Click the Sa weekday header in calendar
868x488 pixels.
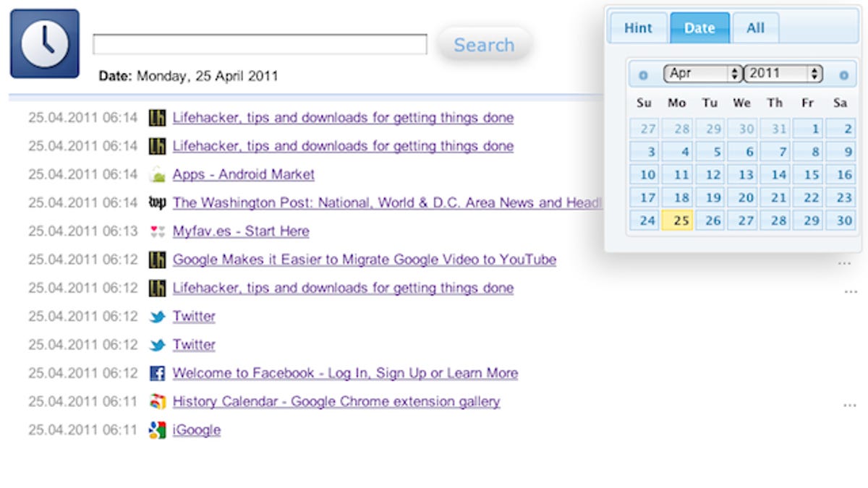point(840,103)
